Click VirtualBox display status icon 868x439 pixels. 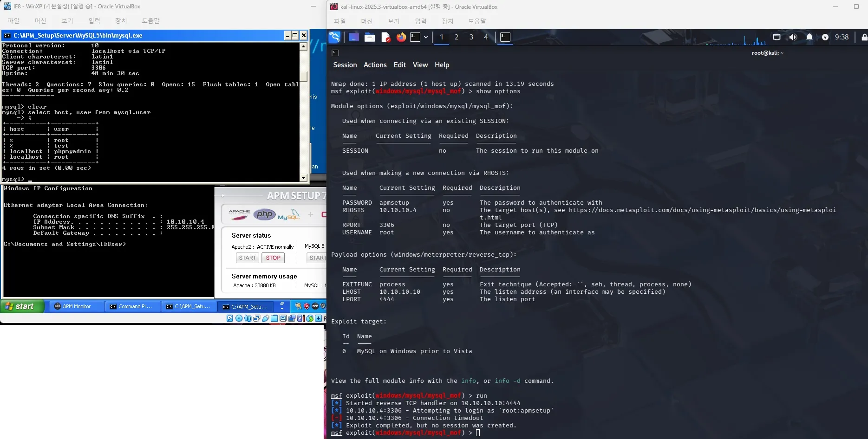pos(283,318)
